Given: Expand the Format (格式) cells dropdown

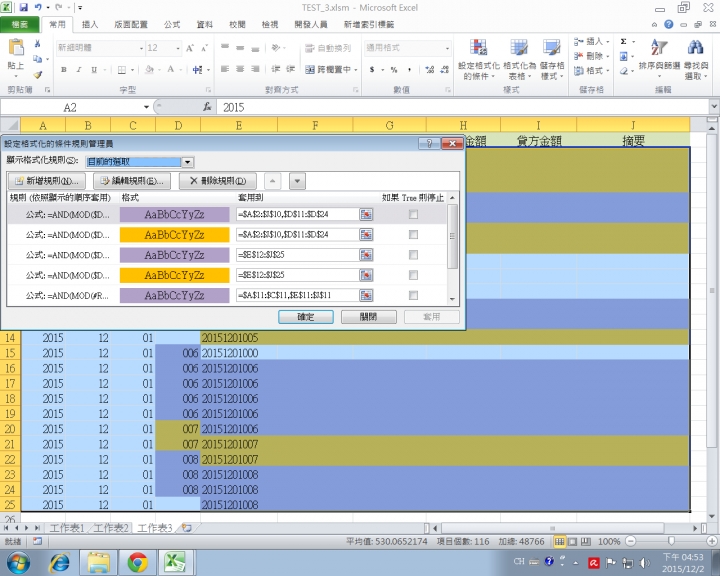Looking at the screenshot, I should pos(608,71).
